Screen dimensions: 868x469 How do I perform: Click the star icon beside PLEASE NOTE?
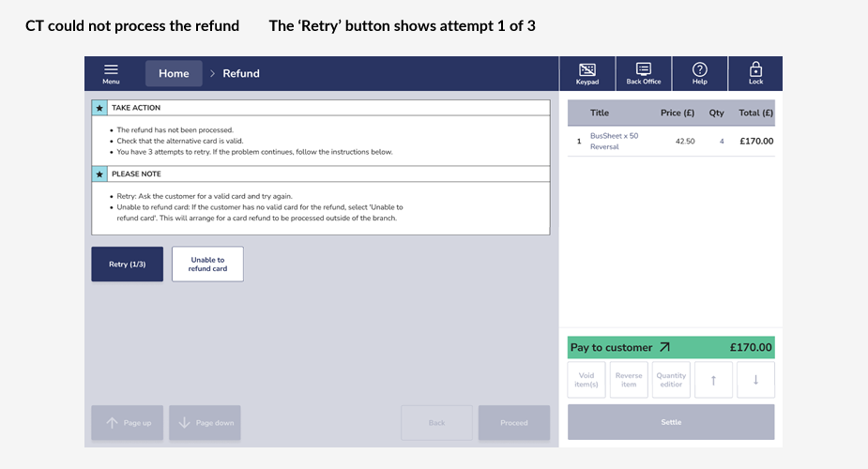tap(99, 174)
